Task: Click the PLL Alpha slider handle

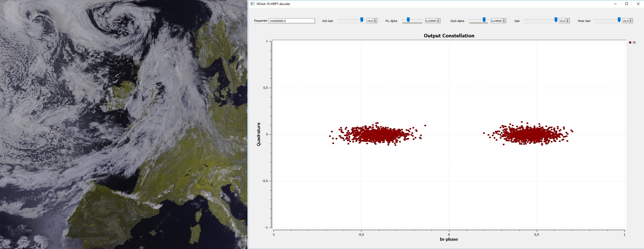Action: pos(408,20)
